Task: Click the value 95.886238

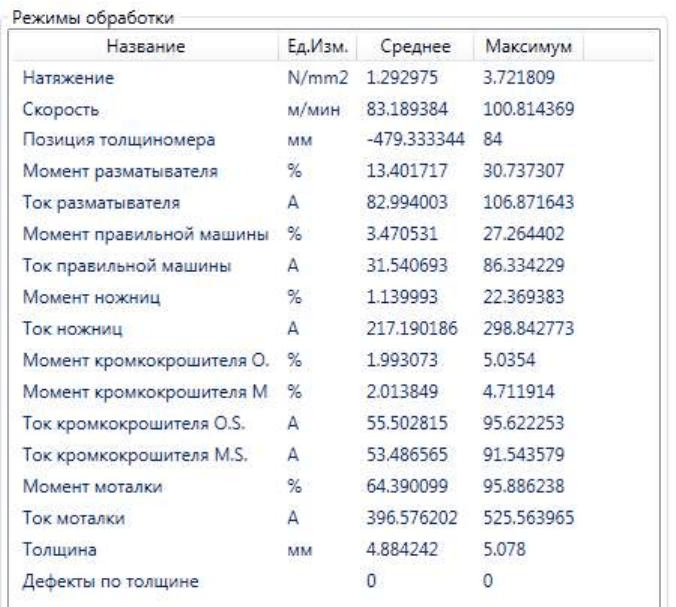Action: (523, 485)
